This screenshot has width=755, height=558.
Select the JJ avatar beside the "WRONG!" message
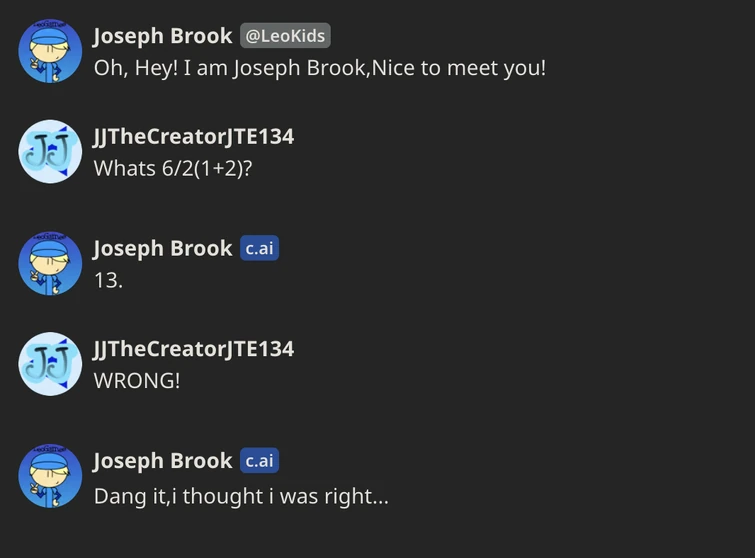coord(50,364)
